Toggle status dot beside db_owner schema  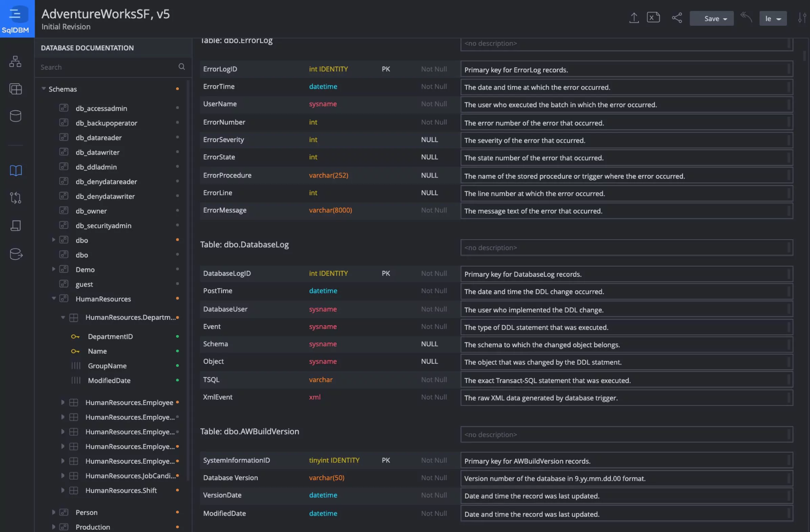pyautogui.click(x=177, y=210)
